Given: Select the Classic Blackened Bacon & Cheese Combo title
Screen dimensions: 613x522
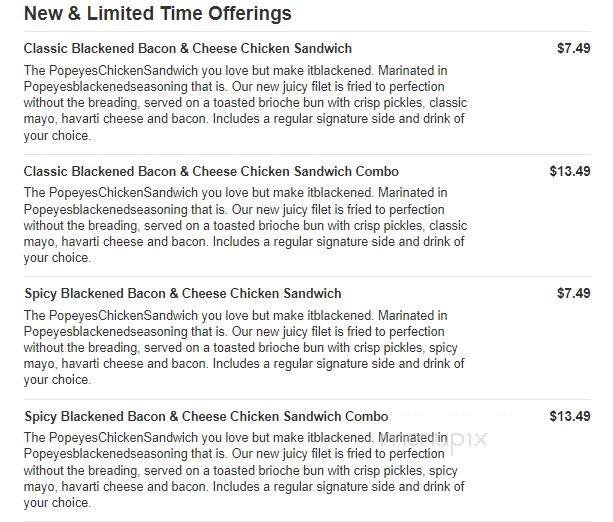Looking at the screenshot, I should click(210, 171).
